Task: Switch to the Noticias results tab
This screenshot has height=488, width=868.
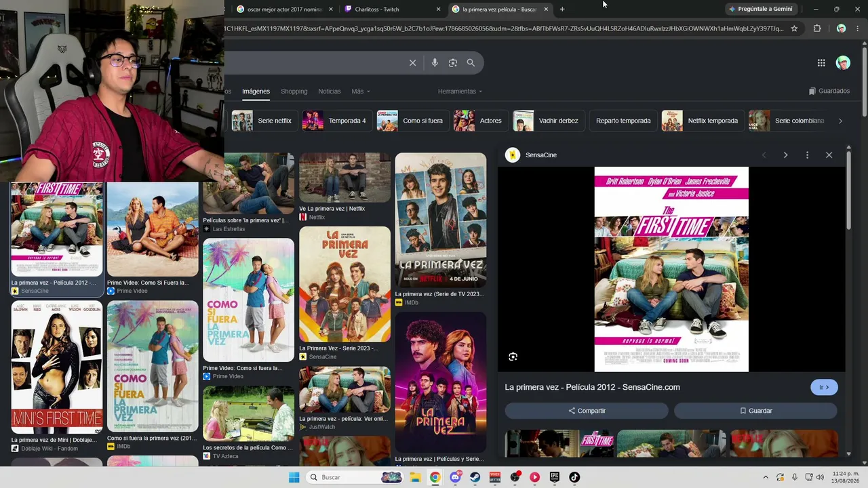Action: (330, 91)
